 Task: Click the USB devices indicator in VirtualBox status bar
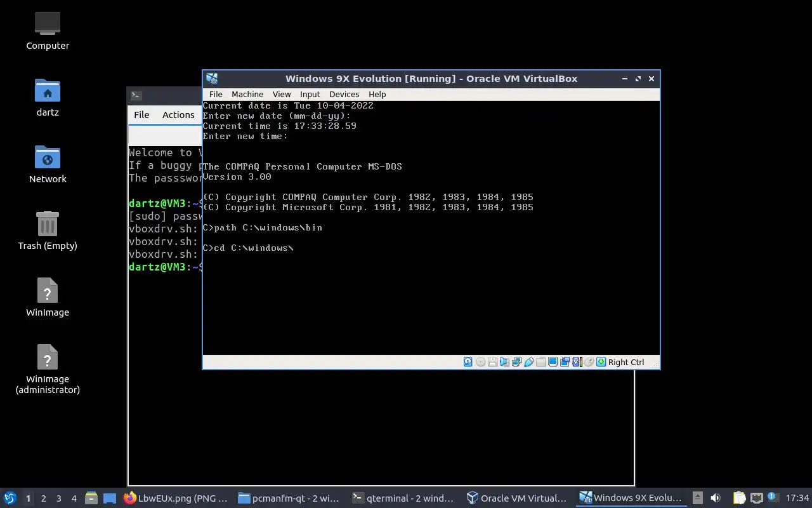tap(528, 362)
